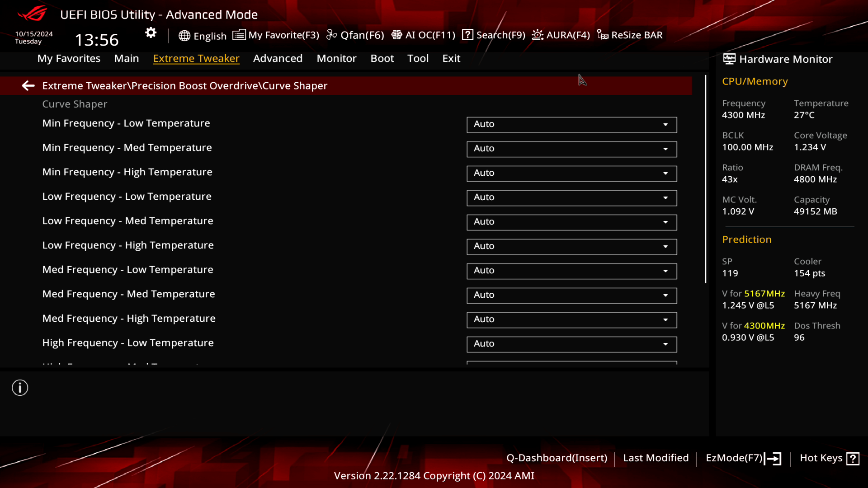Viewport: 868px width, 488px height.
Task: Click back arrow to previous menu
Action: (28, 85)
